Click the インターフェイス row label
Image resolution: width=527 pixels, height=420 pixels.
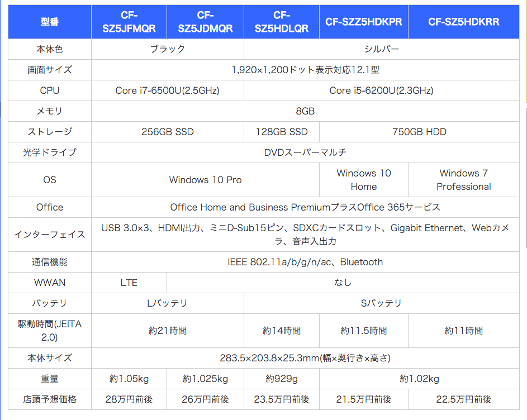pos(50,235)
